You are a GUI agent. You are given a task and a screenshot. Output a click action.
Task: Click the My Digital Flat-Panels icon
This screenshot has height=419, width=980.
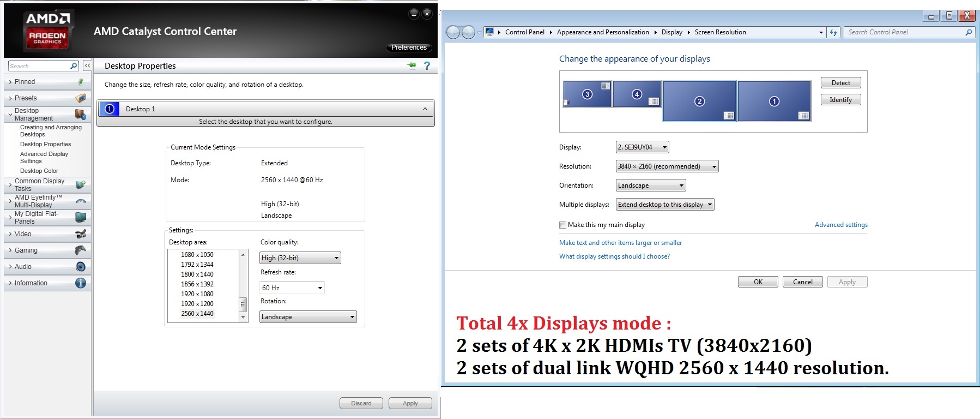81,218
